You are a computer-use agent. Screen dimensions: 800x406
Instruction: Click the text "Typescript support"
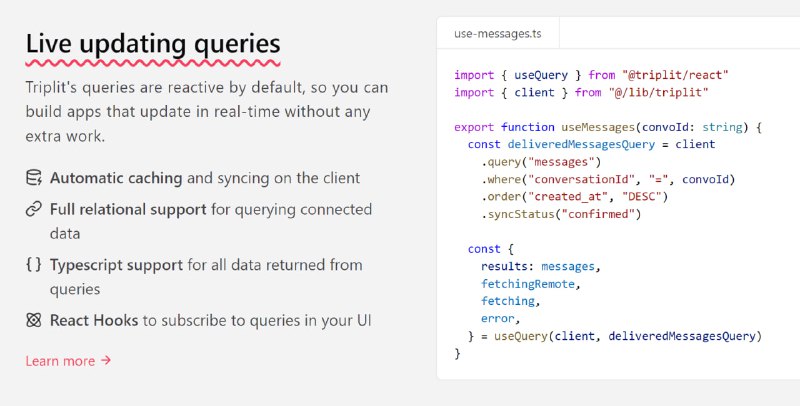click(x=116, y=265)
